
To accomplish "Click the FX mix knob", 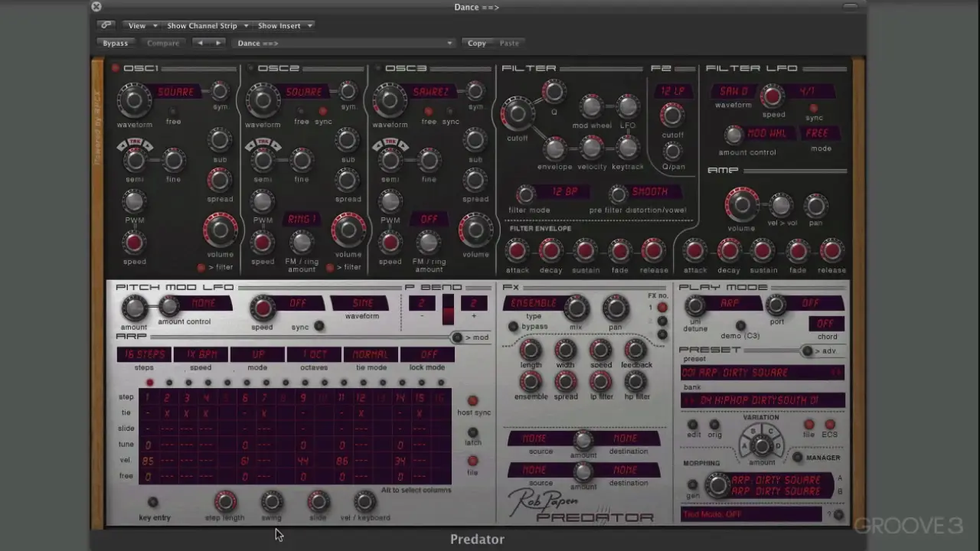I will tap(576, 308).
